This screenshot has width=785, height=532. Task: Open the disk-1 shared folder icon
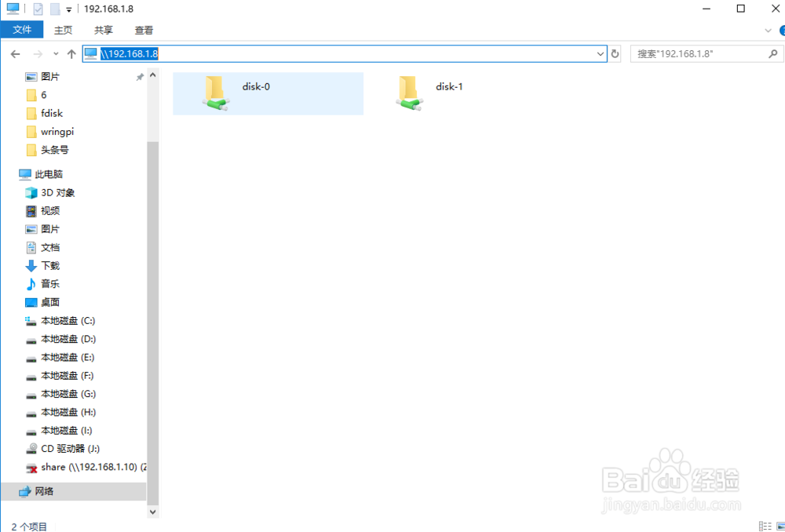click(x=410, y=93)
